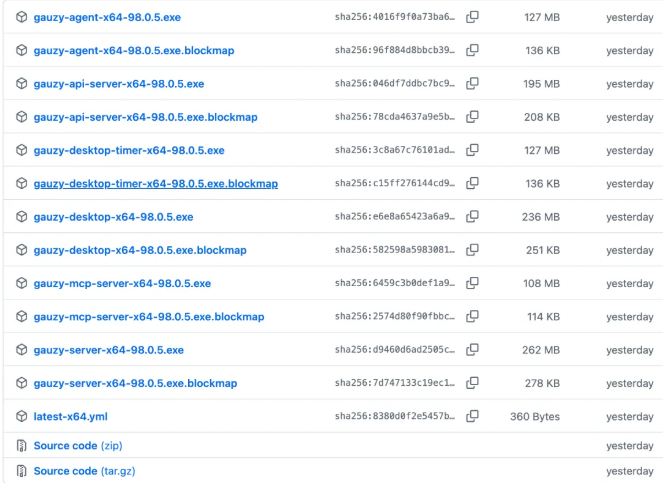The image size is (670, 491).
Task: Click the gauzy-desktop-timer-x64-98.0.5.exe link
Action: click(128, 150)
